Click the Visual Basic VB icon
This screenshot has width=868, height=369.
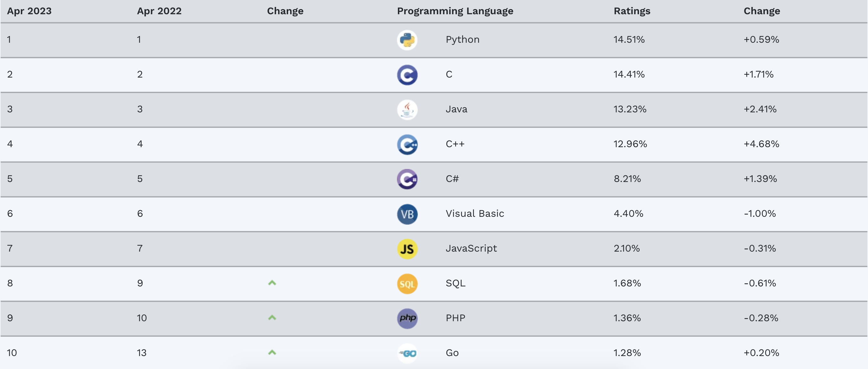point(407,214)
